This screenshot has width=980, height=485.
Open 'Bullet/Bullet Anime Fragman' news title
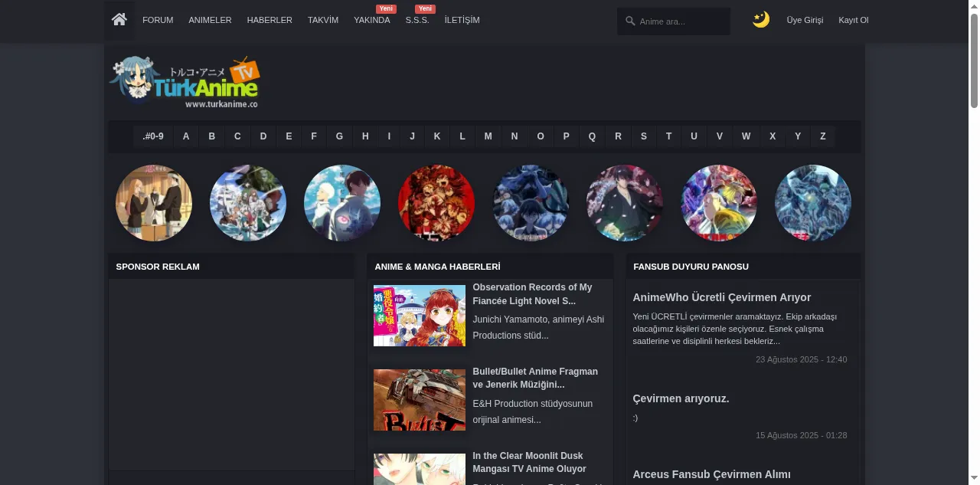coord(535,378)
